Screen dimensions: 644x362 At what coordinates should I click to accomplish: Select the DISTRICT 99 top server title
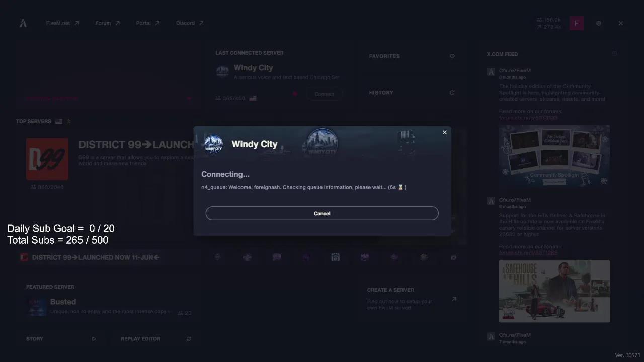tap(136, 145)
